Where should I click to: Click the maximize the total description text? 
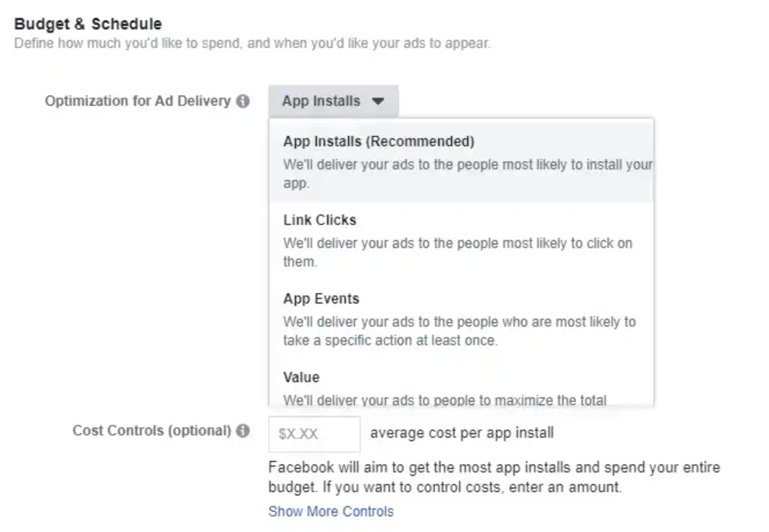(445, 400)
